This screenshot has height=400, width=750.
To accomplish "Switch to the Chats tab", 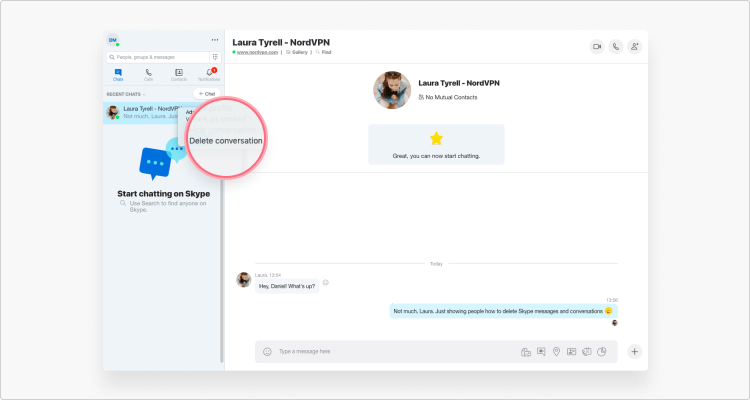I will 118,75.
